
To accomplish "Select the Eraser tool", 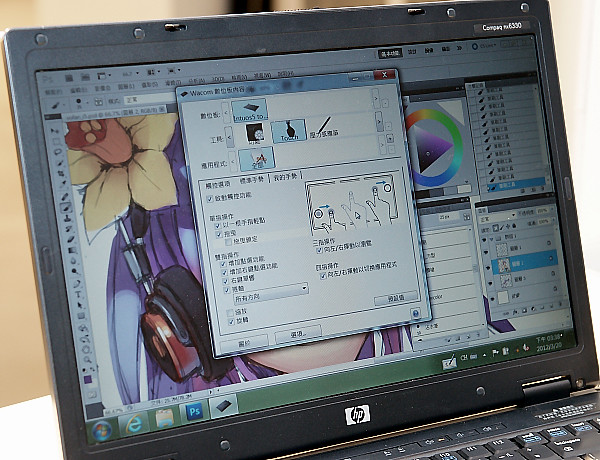I will (70, 240).
